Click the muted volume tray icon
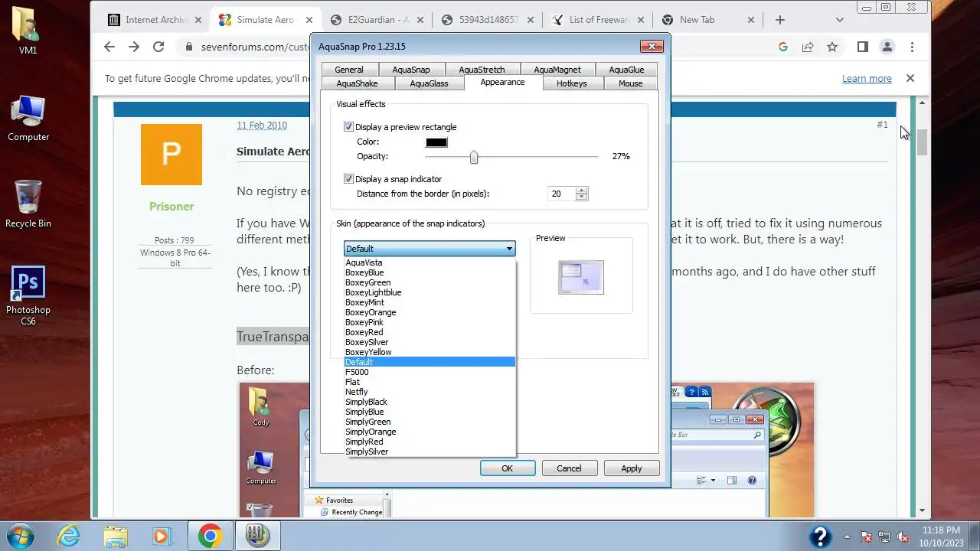 903,536
